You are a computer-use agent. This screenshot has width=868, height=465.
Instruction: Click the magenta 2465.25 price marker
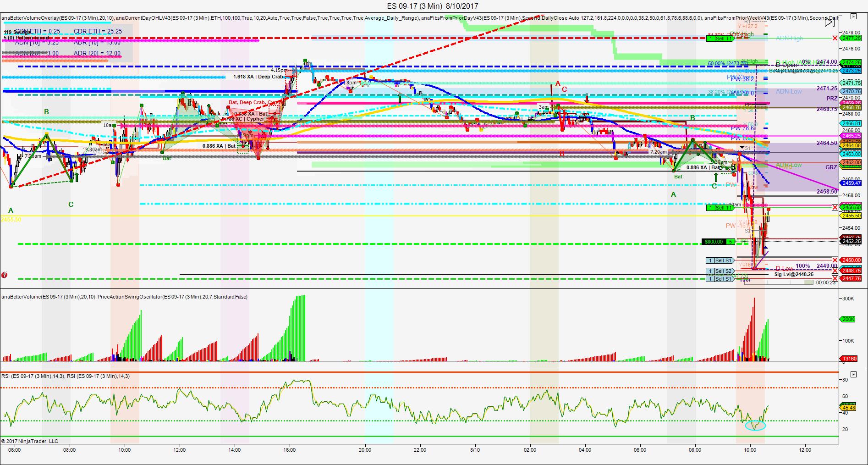pyautogui.click(x=852, y=136)
